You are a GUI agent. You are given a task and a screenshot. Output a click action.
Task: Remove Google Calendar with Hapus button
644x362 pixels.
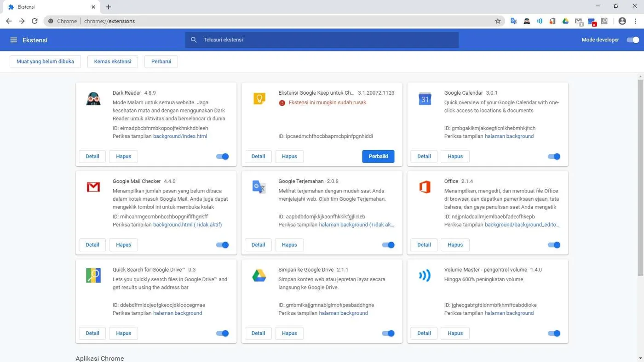pos(455,157)
